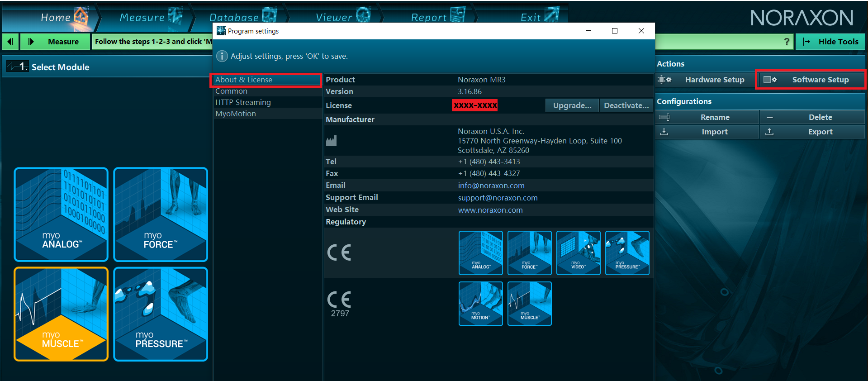This screenshot has width=868, height=381.
Task: Click the NORAXON logo
Action: pos(802,18)
